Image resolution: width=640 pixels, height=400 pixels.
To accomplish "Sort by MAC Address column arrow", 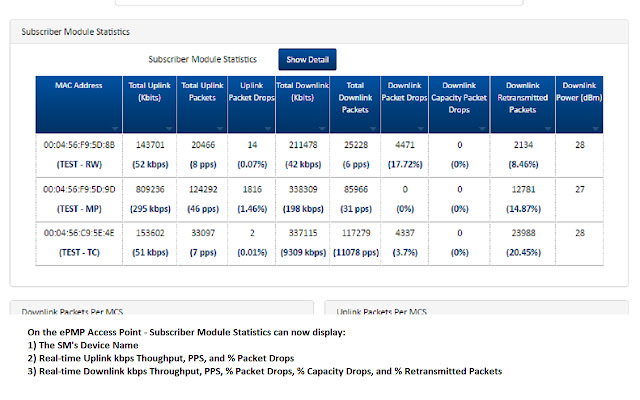I will (x=115, y=129).
